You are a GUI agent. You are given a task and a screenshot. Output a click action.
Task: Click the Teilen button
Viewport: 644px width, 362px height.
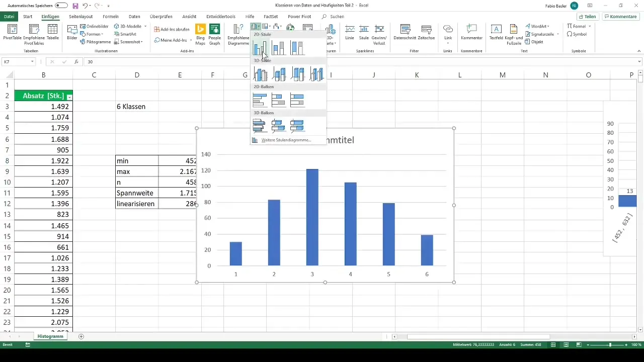point(587,17)
